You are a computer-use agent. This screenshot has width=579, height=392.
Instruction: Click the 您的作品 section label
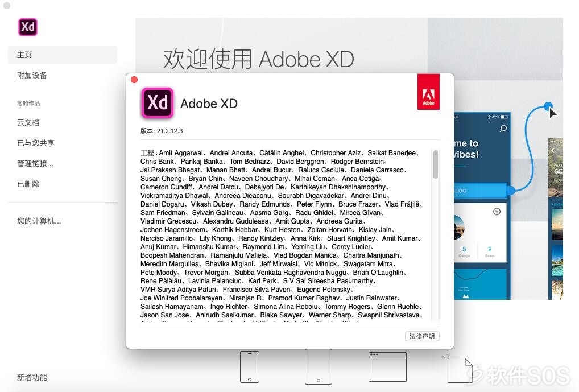click(x=28, y=103)
